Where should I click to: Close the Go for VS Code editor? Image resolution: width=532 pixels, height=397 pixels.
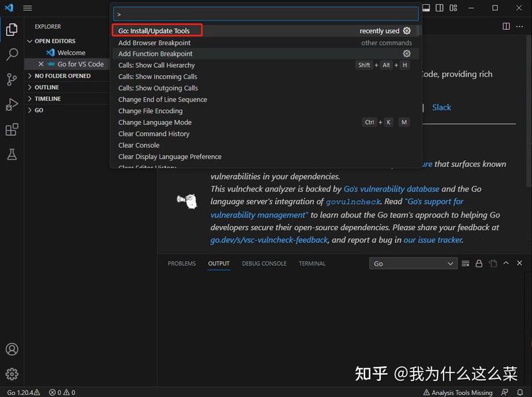coord(41,64)
